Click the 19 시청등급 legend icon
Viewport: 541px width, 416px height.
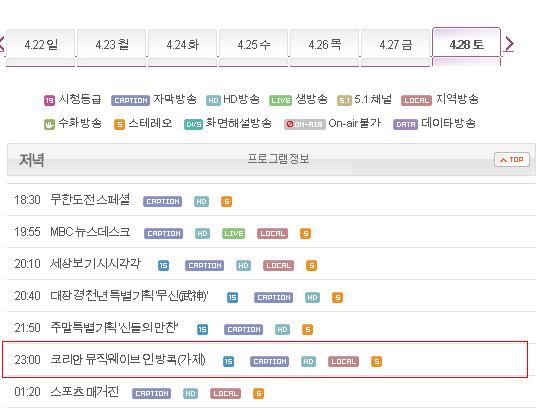(x=49, y=100)
